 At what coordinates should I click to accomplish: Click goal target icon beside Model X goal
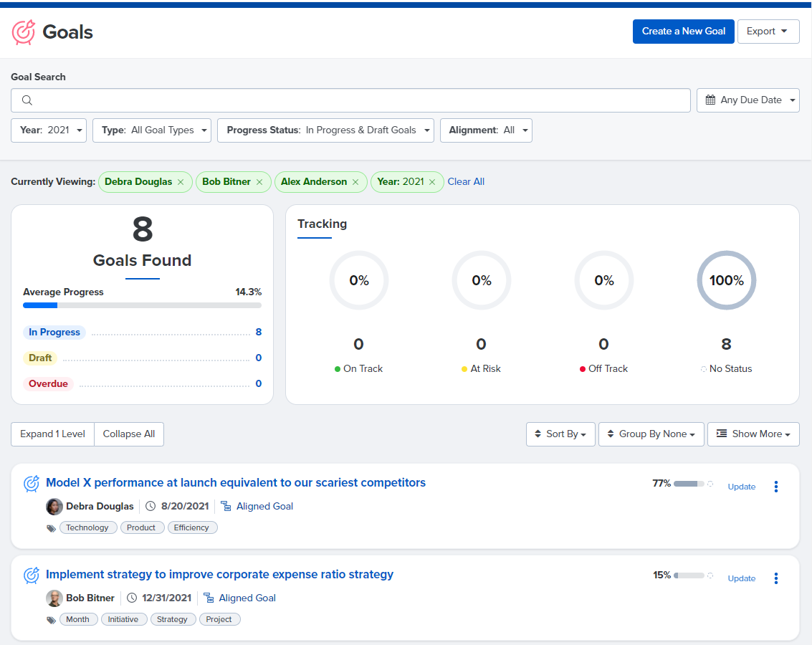coord(32,484)
